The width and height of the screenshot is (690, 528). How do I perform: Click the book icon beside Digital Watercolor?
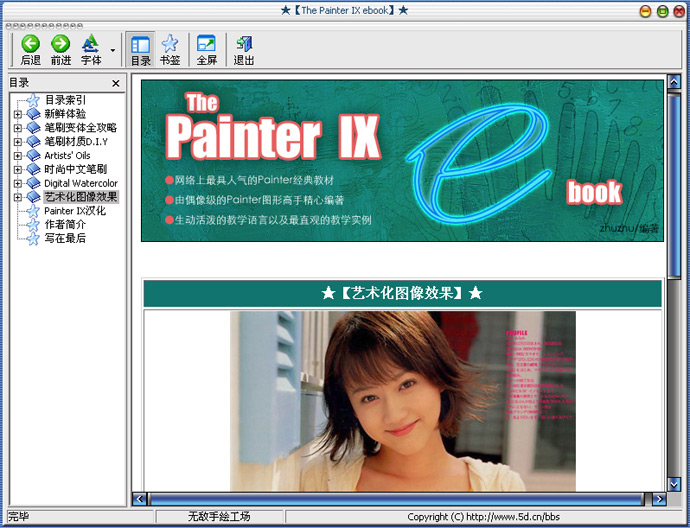pyautogui.click(x=33, y=183)
